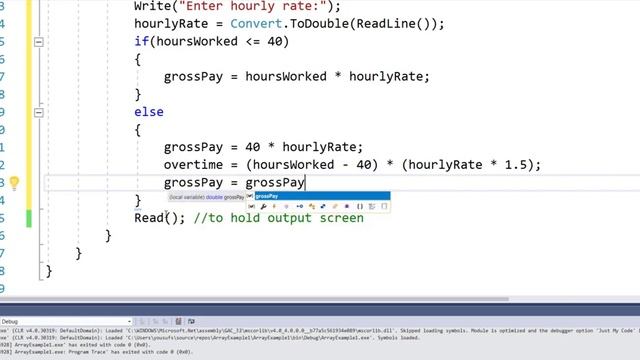Click 'grossPay = hoursWorked * hourlyRate;' statement
This screenshot has height=360, width=640.
[x=297, y=77]
